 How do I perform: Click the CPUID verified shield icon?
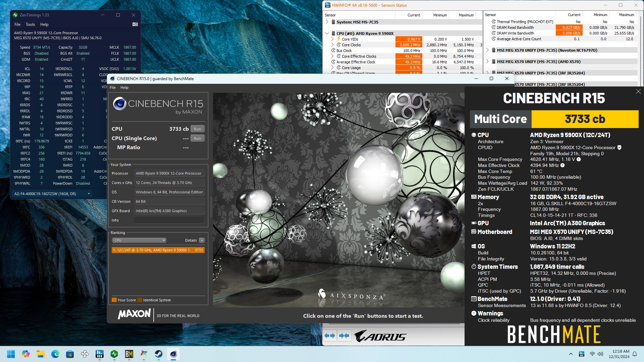619,147
